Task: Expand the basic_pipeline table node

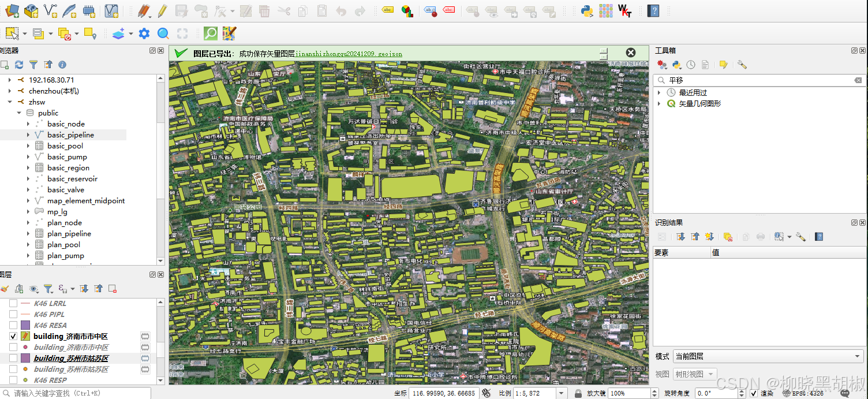Action: tap(28, 135)
